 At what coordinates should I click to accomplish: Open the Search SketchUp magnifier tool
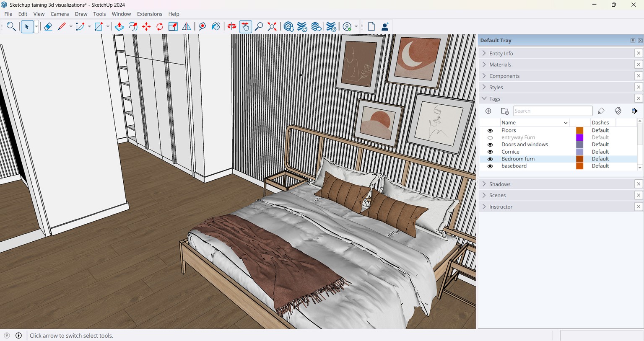(x=11, y=27)
